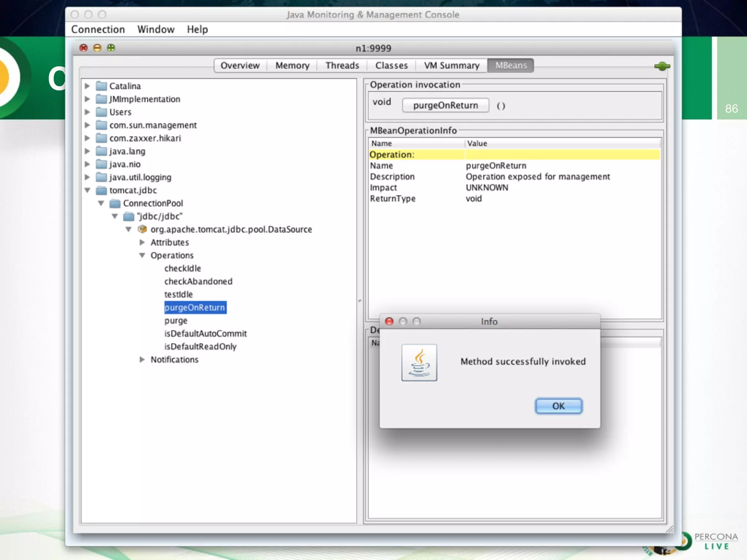Select the isDefaultReadOnly operation
Image resolution: width=747 pixels, height=560 pixels.
[x=200, y=347]
